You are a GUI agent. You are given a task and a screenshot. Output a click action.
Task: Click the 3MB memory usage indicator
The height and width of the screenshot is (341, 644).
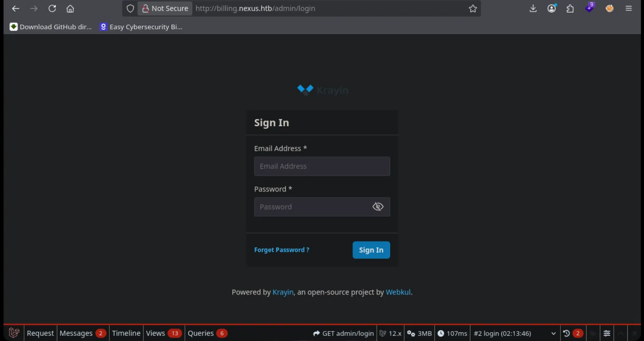point(419,333)
